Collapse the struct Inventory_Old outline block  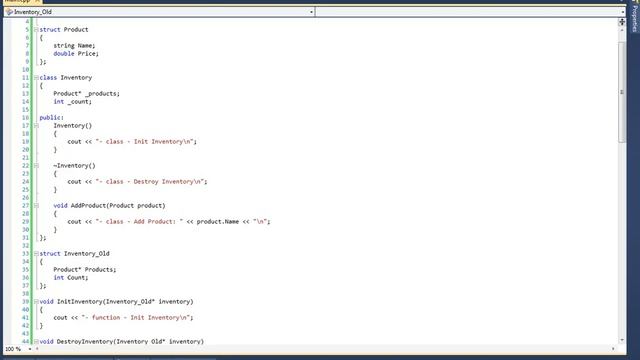(x=36, y=253)
